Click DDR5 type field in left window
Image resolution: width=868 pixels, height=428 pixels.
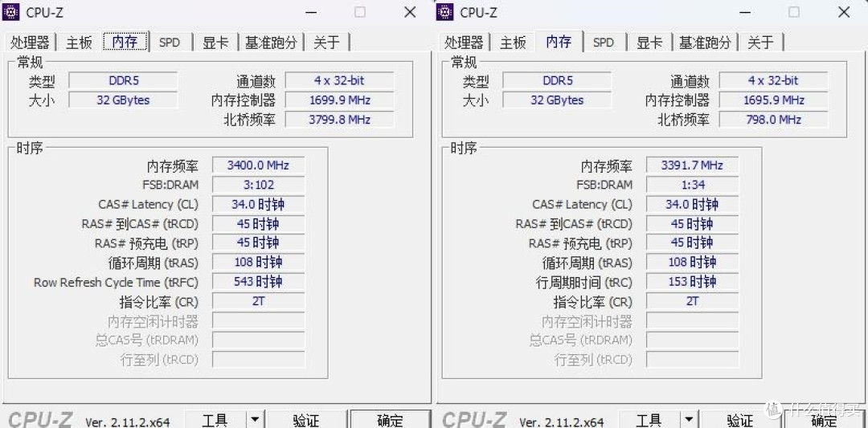coord(123,81)
